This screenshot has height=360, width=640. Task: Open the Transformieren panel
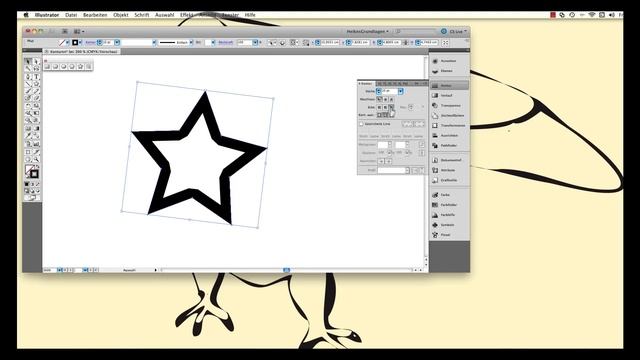pos(449,125)
